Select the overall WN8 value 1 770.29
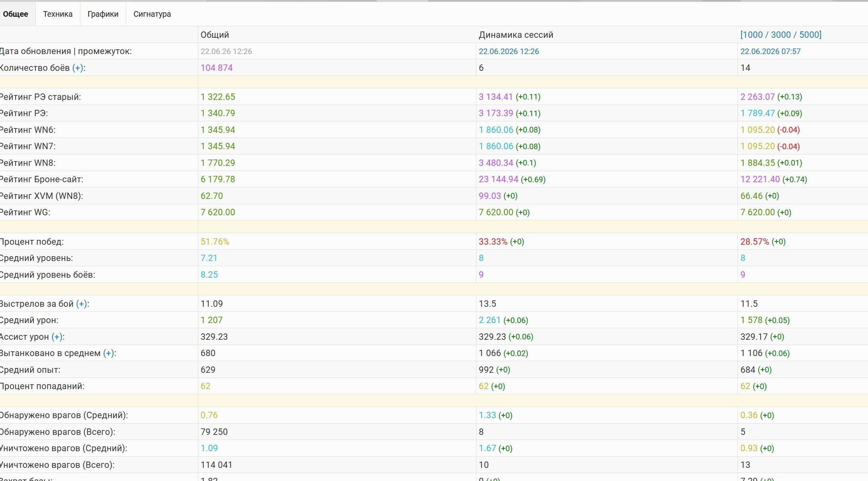868x481 pixels. click(218, 163)
